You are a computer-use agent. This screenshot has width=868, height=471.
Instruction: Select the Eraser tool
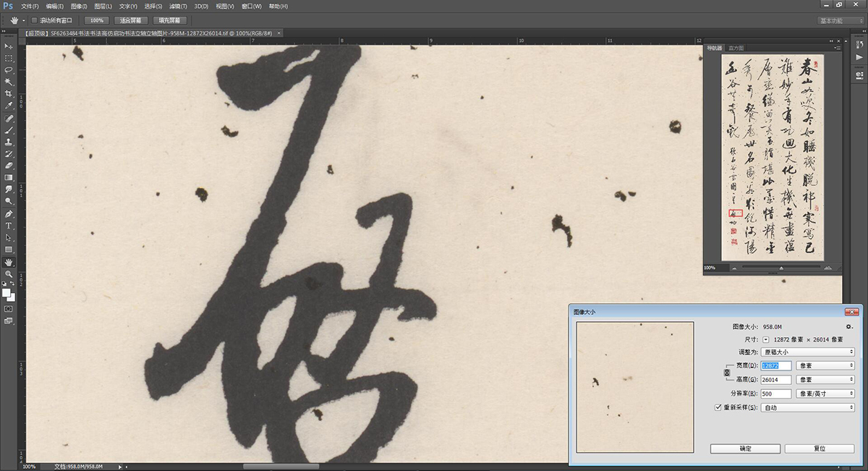pos(9,166)
